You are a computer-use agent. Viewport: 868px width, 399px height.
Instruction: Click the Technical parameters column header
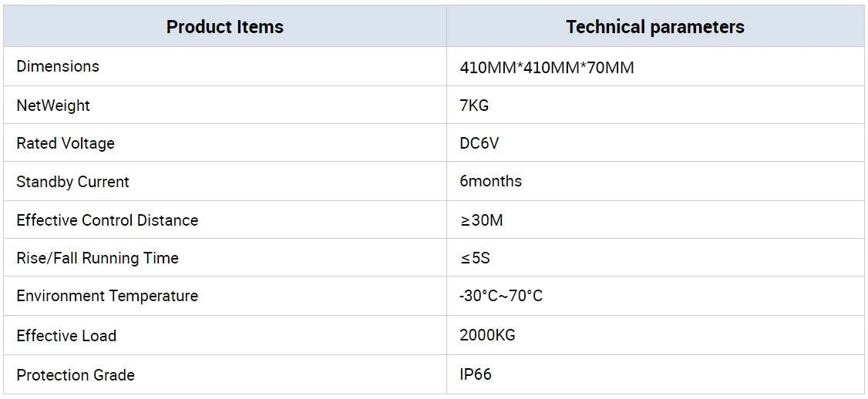click(x=654, y=27)
